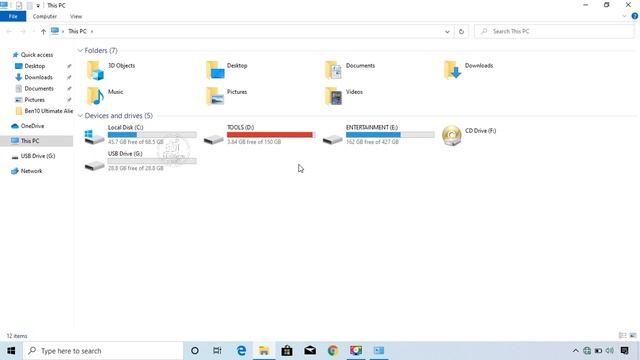Select USB Drive (G:) in drives list

[x=140, y=161]
